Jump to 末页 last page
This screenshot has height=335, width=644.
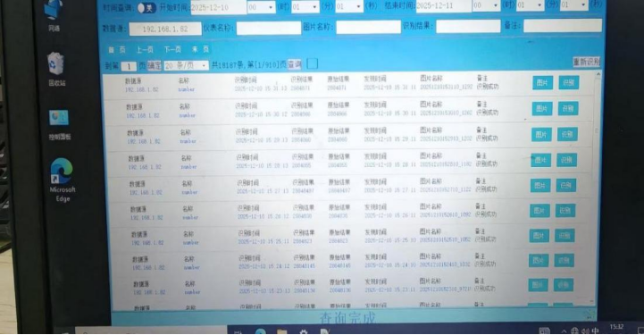click(200, 49)
